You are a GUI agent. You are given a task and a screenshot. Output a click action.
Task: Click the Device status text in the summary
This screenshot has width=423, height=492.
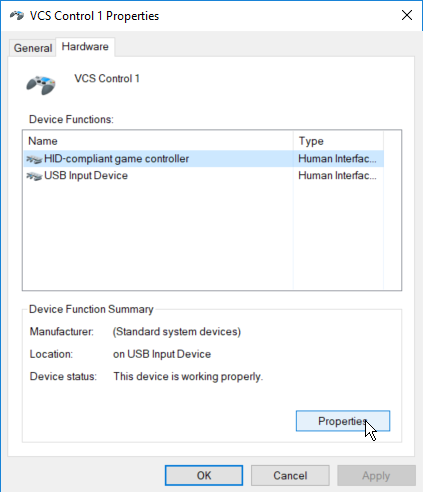188,376
